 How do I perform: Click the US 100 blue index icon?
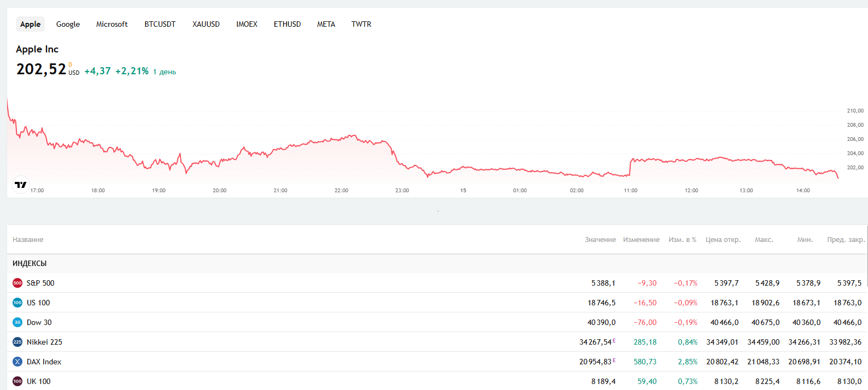[17, 303]
